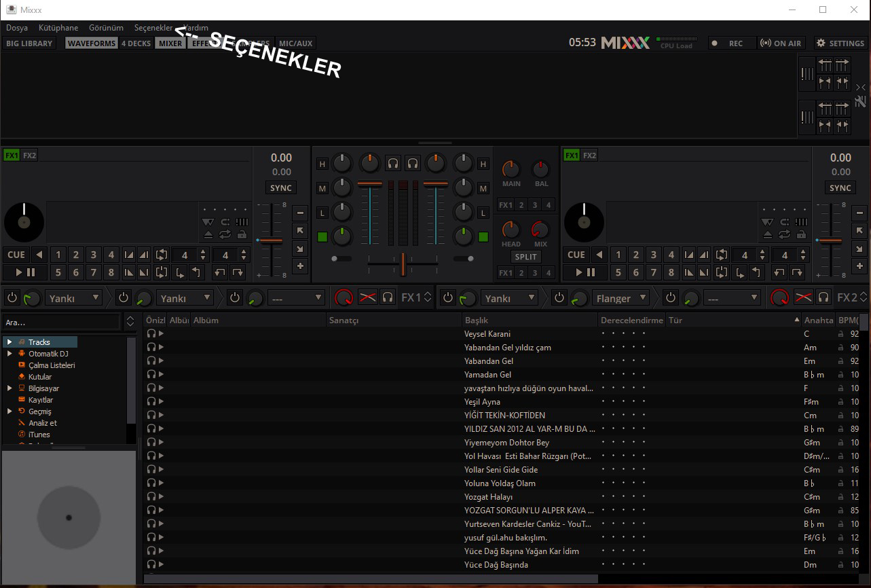Click the crossfader slider
The image size is (871, 588).
[403, 263]
